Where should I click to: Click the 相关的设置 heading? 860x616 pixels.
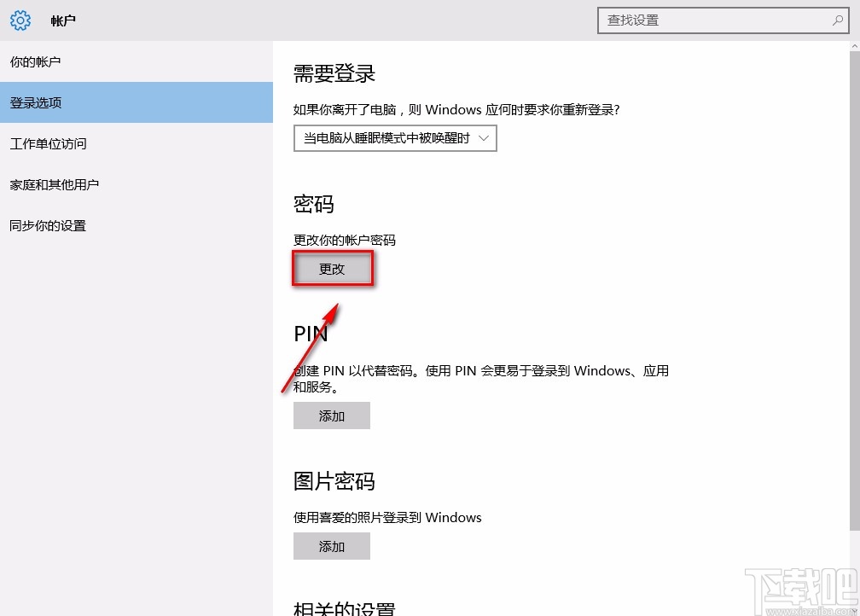pos(345,607)
